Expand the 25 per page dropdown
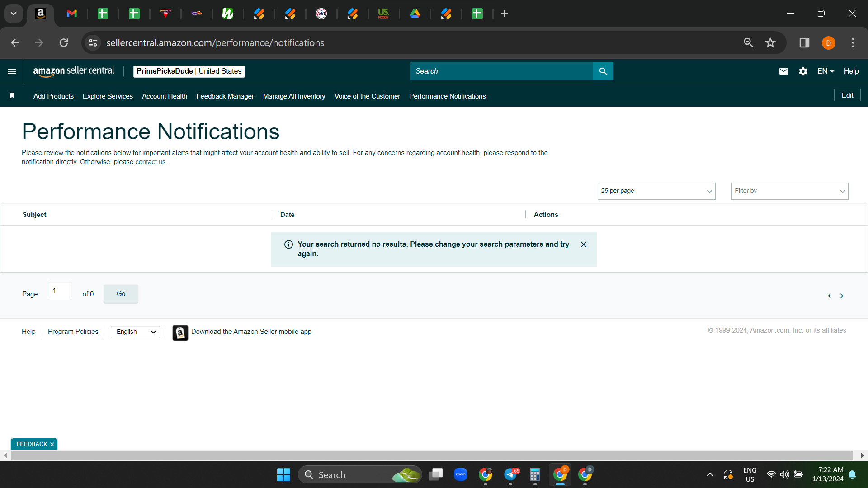The width and height of the screenshot is (868, 488). (x=656, y=191)
